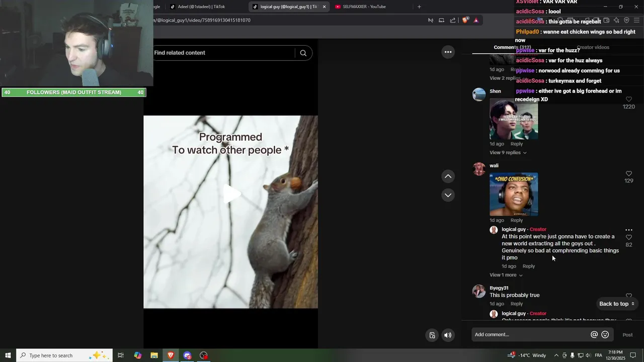This screenshot has width=644, height=362.
Task: Click the share page icon in address bar
Action: point(453,20)
